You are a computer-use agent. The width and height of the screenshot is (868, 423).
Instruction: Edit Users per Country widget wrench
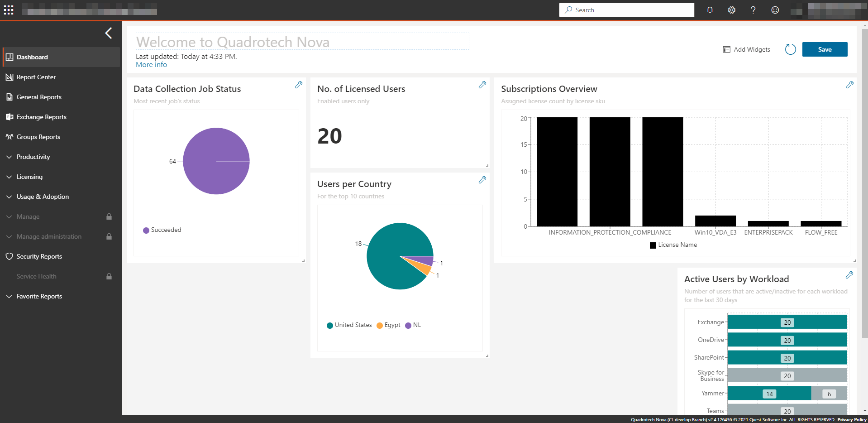click(482, 180)
